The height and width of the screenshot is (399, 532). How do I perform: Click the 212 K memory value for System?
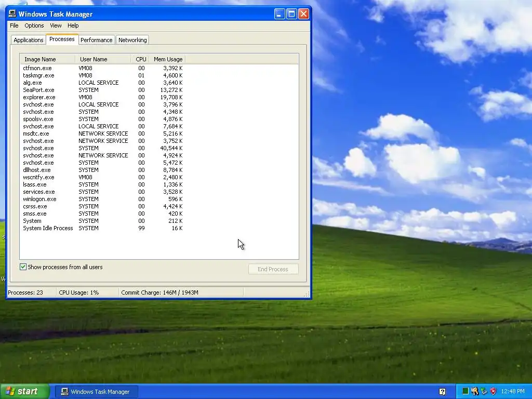175,221
